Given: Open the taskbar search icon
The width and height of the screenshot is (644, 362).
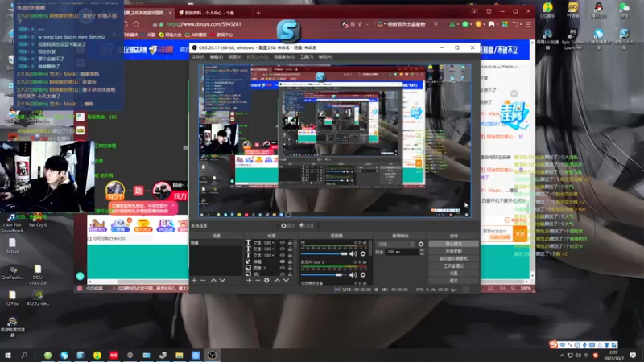Looking at the screenshot, I should (24, 355).
